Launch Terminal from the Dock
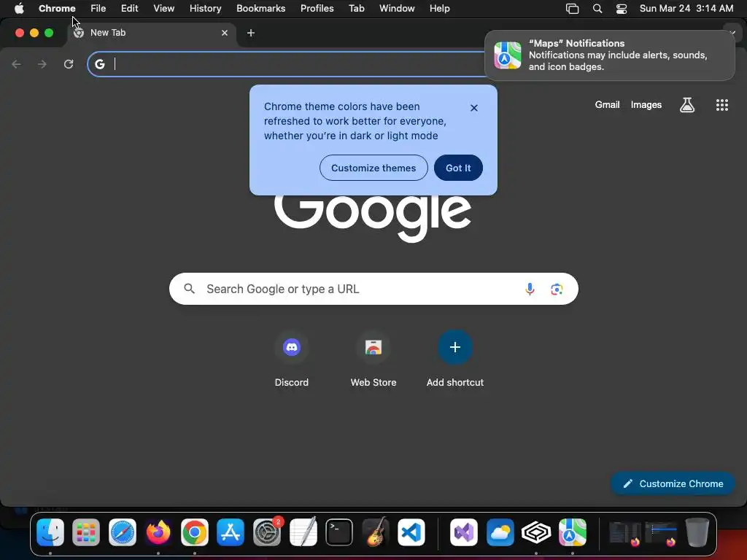The width and height of the screenshot is (747, 560). [339, 532]
